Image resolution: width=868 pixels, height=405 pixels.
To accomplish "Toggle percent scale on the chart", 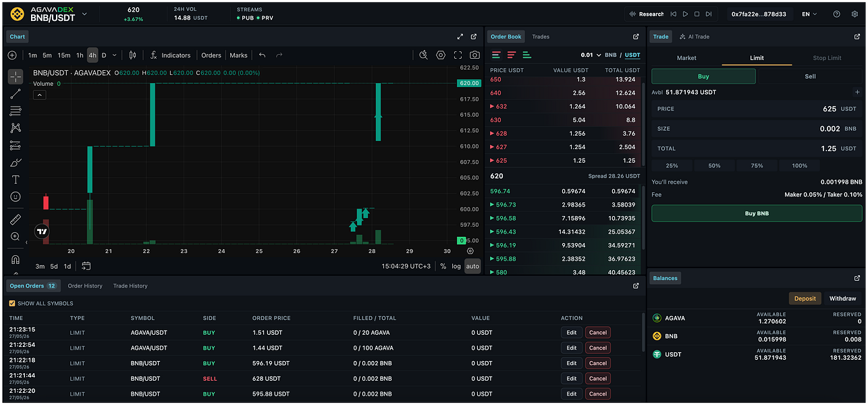I will [x=443, y=266].
